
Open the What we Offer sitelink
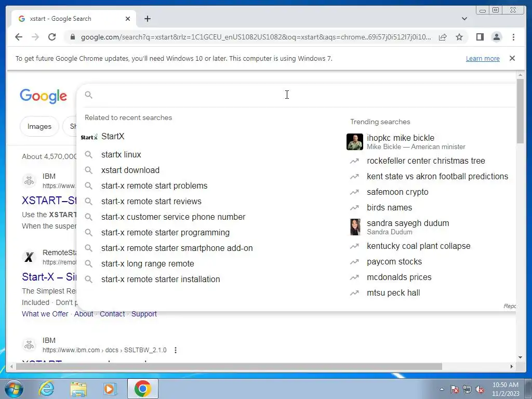tap(45, 314)
